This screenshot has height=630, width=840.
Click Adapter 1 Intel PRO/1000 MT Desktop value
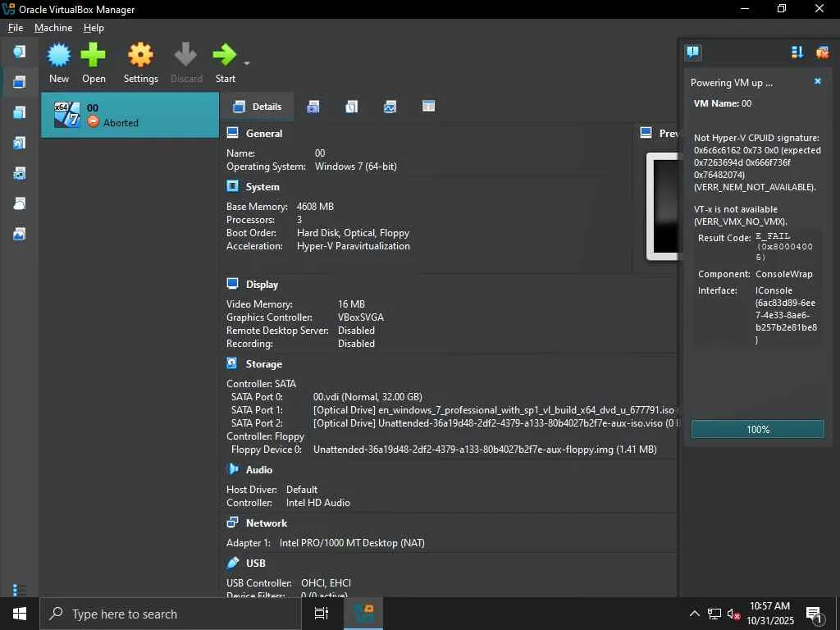(352, 543)
